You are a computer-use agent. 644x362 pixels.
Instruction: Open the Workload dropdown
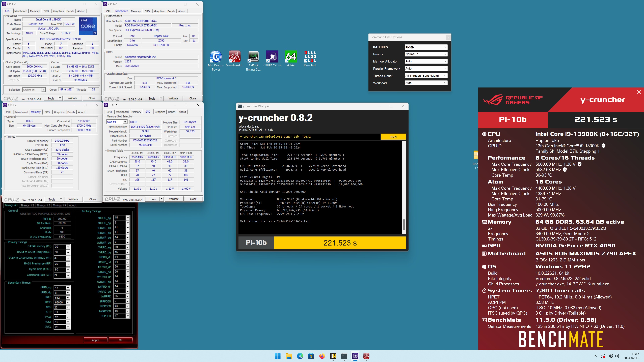tap(426, 83)
